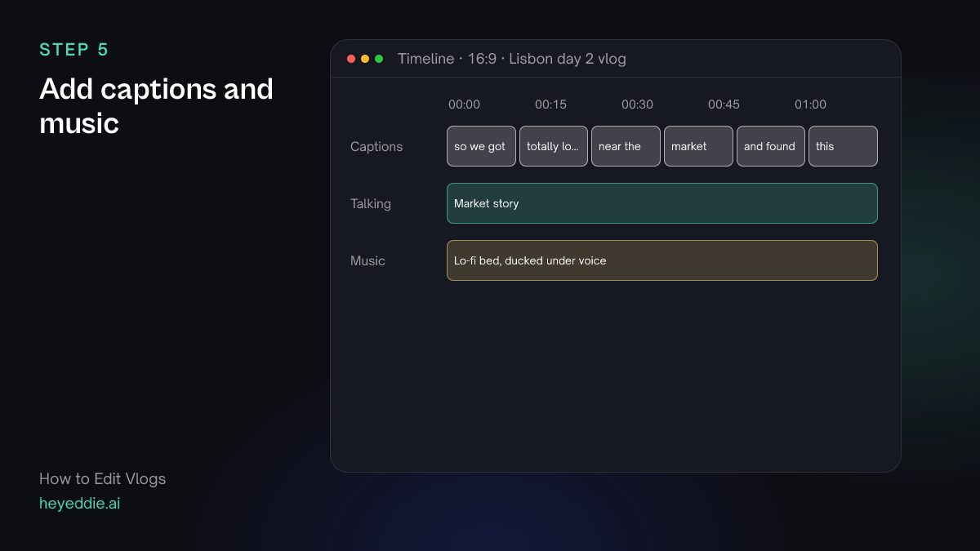980x551 pixels.
Task: Jump to 00:45 on the timeline ruler
Action: [724, 104]
